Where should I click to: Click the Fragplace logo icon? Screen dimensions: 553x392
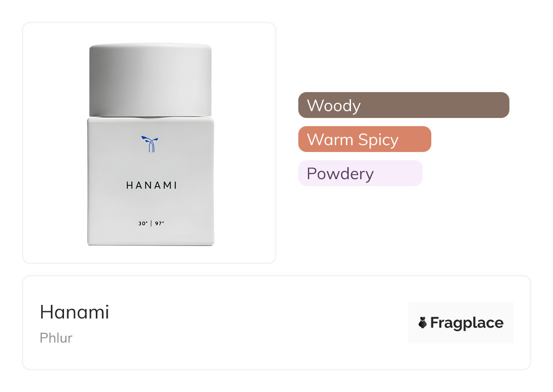(423, 323)
